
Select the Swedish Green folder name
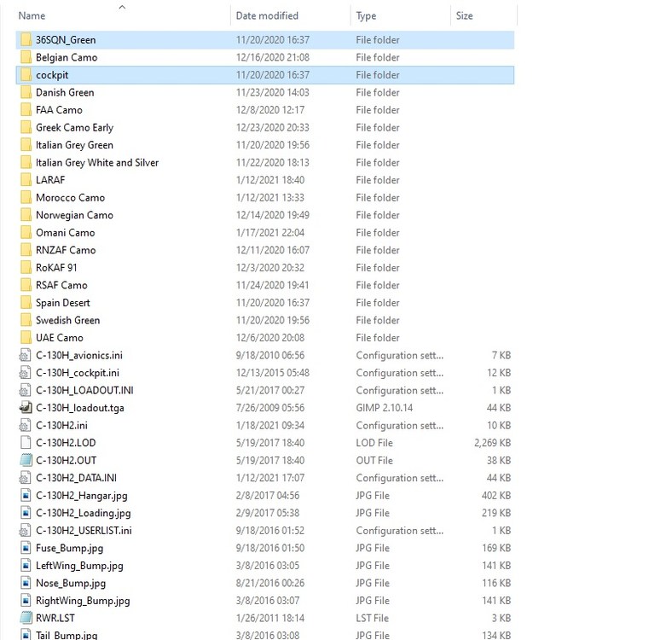[67, 321]
